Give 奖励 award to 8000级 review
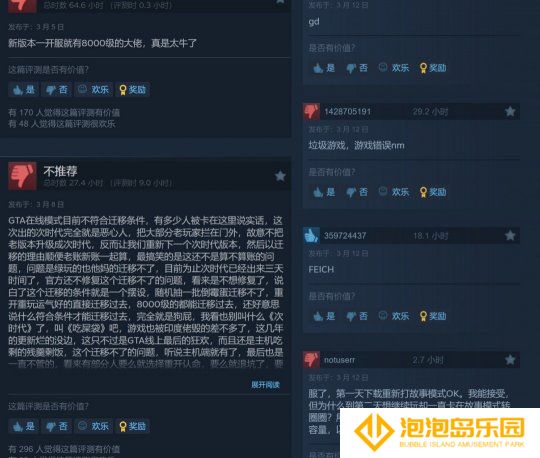Screen dimensions: 540x458 coord(132,90)
